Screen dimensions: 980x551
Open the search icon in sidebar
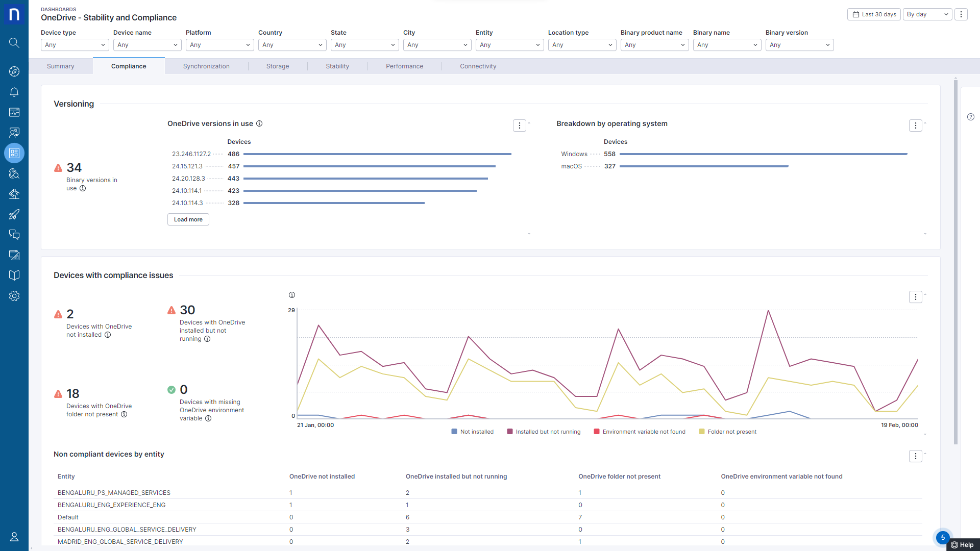(14, 43)
